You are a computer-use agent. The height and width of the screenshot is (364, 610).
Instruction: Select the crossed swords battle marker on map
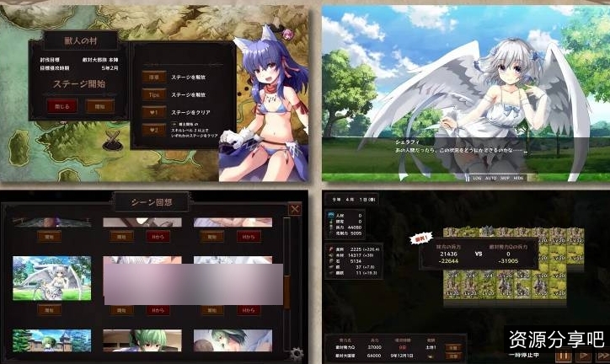[113, 140]
